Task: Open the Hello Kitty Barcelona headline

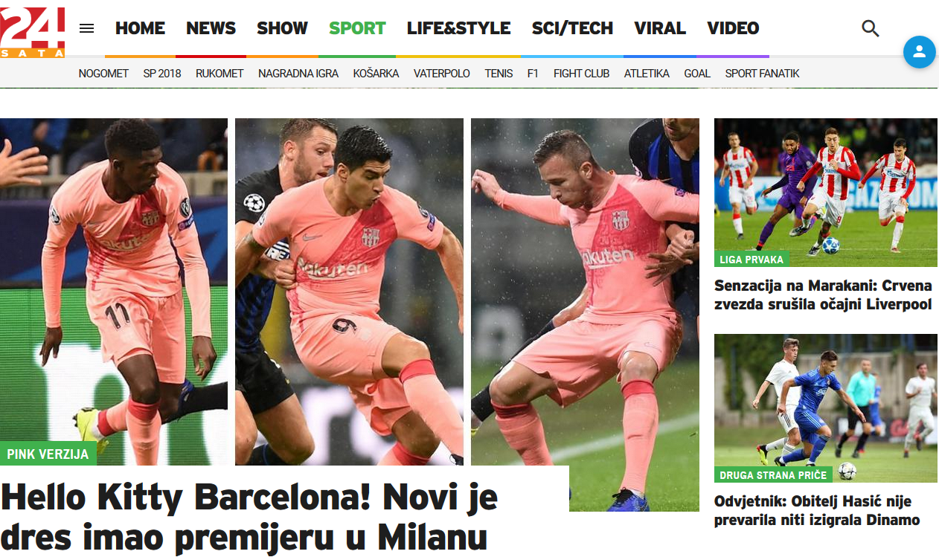Action: 249,517
